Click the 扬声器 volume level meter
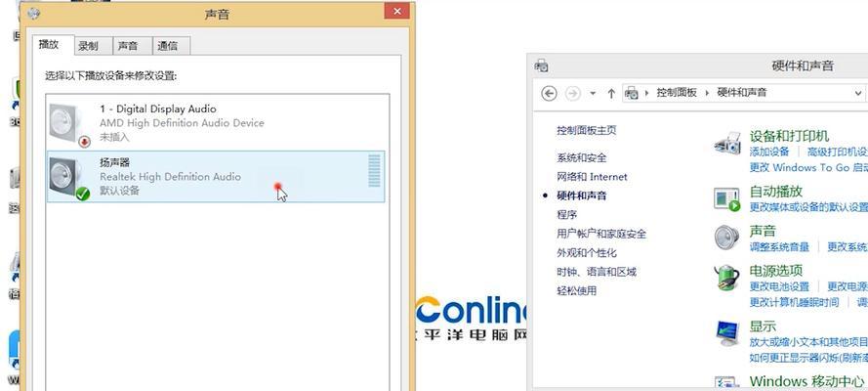Image resolution: width=868 pixels, height=391 pixels. pos(375,171)
